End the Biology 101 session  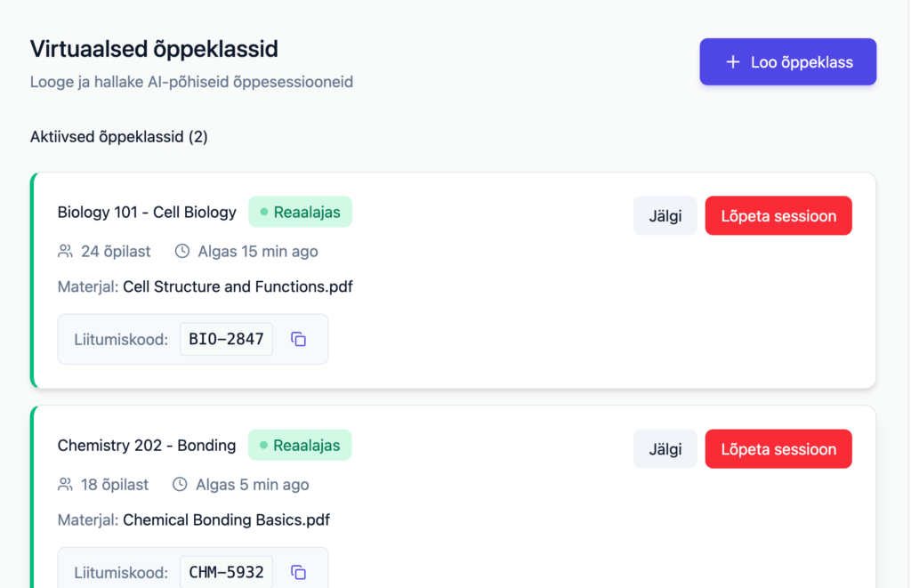(x=778, y=216)
